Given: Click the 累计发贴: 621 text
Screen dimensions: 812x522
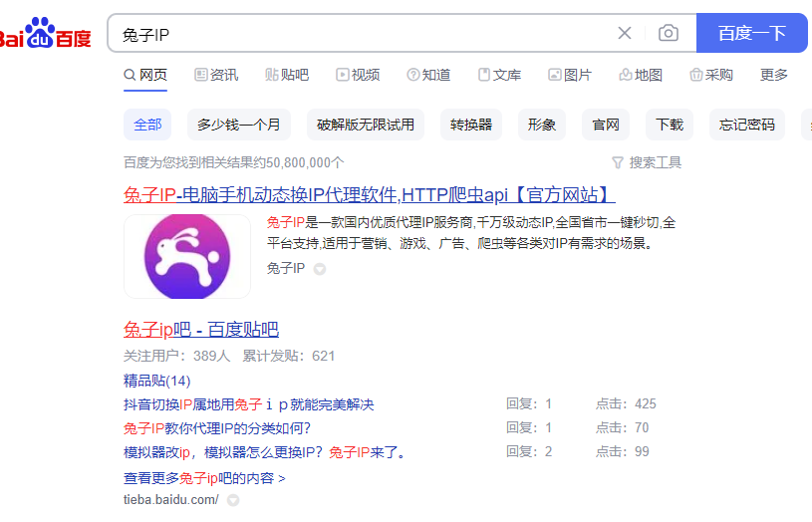Looking at the screenshot, I should click(289, 356).
